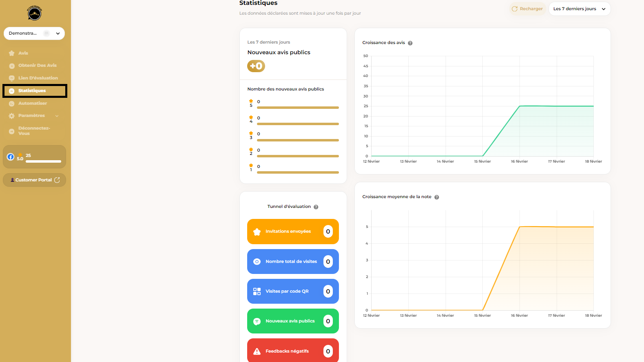Click the 0 counter on Invitations envoyées
This screenshot has width=644, height=362.
328,232
